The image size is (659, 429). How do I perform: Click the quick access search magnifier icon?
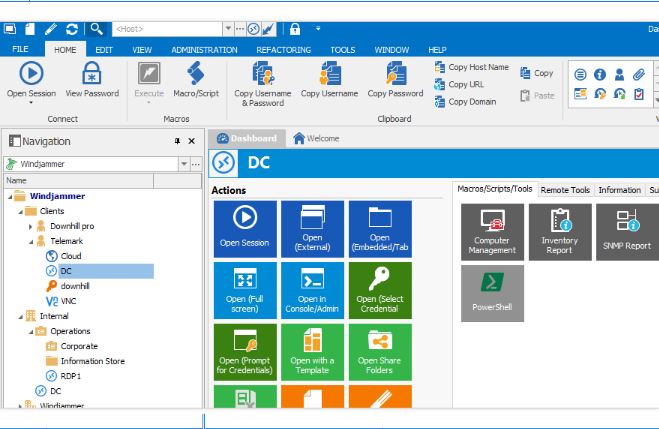click(x=96, y=29)
